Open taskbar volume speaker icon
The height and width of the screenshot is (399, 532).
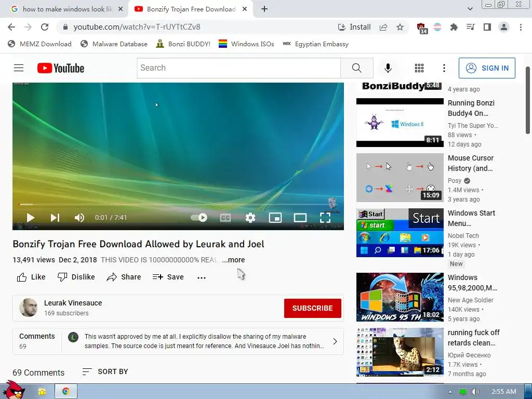pyautogui.click(x=475, y=392)
